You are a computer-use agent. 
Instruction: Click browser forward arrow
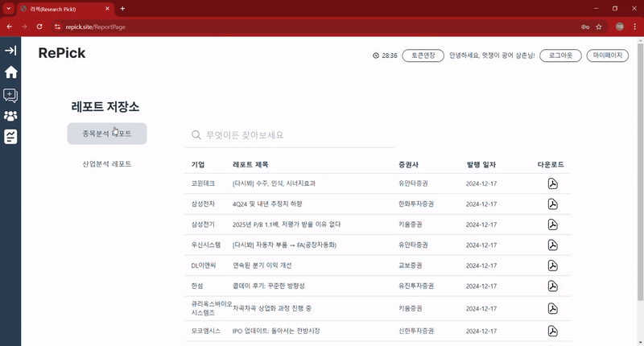[x=24, y=27]
